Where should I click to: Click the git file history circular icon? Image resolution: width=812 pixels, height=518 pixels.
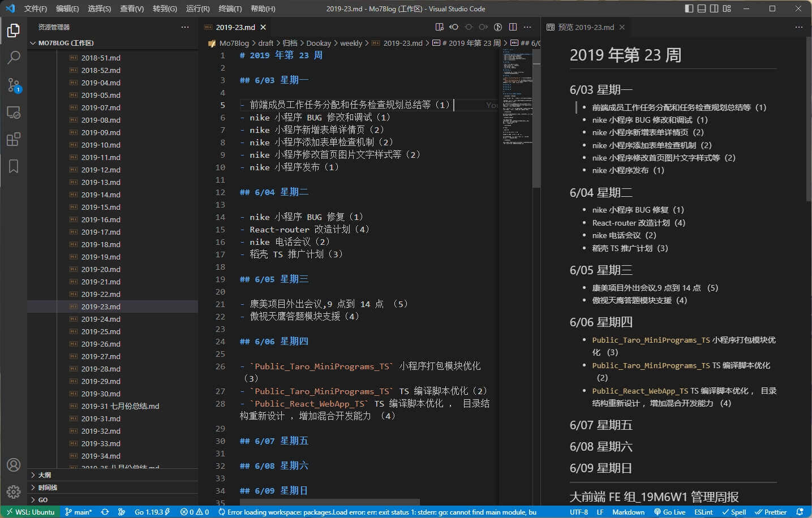498,27
